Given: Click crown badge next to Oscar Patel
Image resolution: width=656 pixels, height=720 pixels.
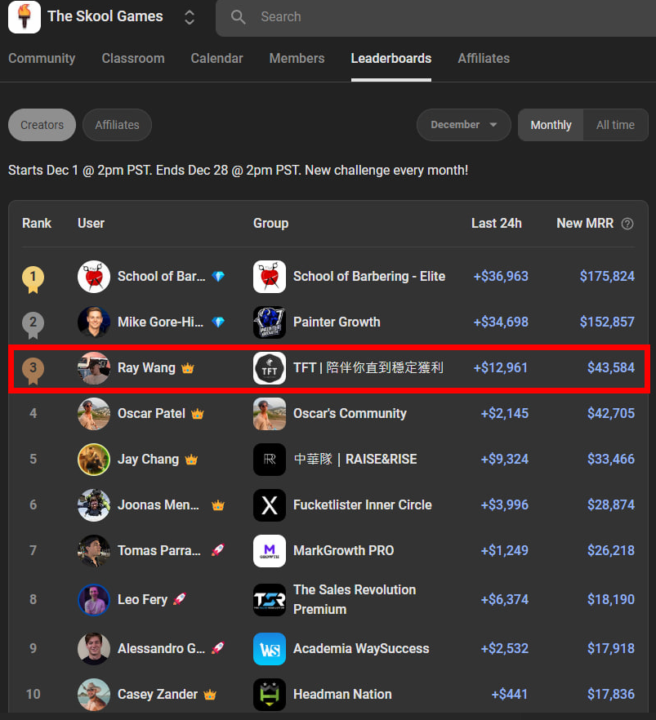Looking at the screenshot, I should [197, 414].
